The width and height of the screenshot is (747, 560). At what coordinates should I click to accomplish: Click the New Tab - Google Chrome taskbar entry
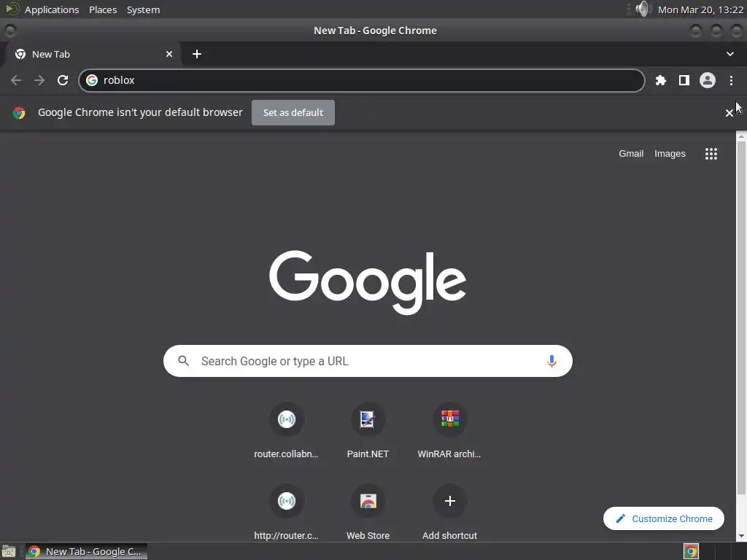[x=86, y=551]
